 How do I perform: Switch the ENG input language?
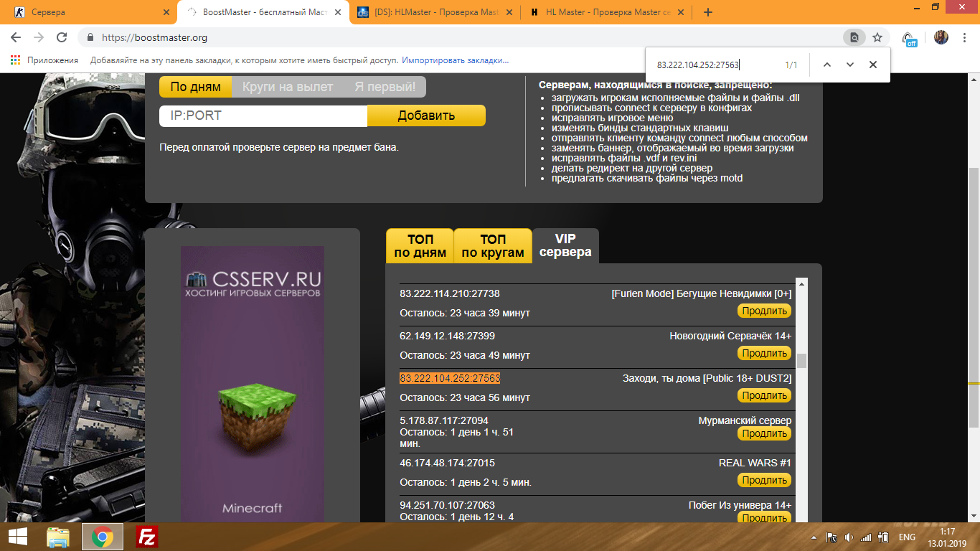coord(907,537)
